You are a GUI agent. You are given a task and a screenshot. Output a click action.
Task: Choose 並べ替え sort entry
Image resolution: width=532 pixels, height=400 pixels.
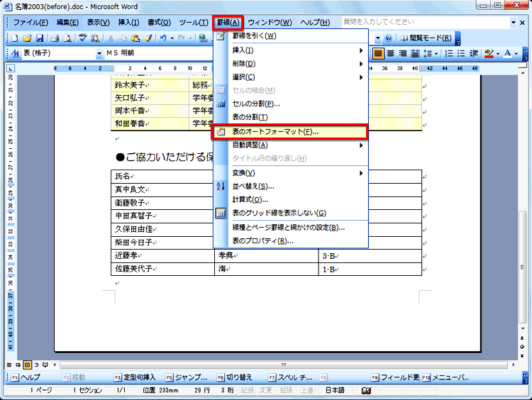pos(291,187)
